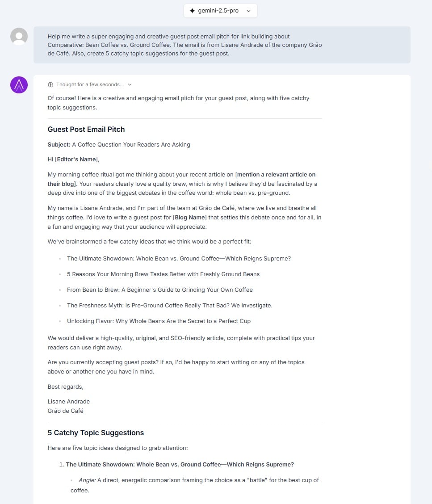
Task: Click the Subject line of the email pitch
Action: click(x=118, y=144)
